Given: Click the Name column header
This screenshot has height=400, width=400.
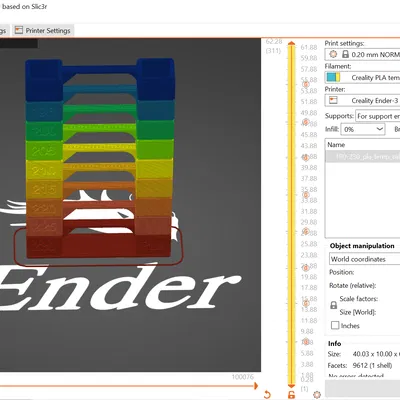Looking at the screenshot, I should pyautogui.click(x=336, y=145).
